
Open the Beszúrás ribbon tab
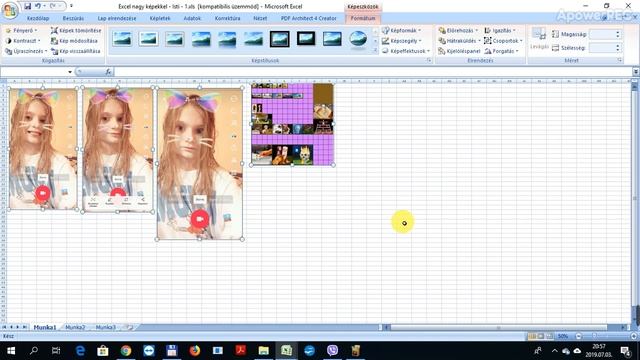(x=73, y=18)
